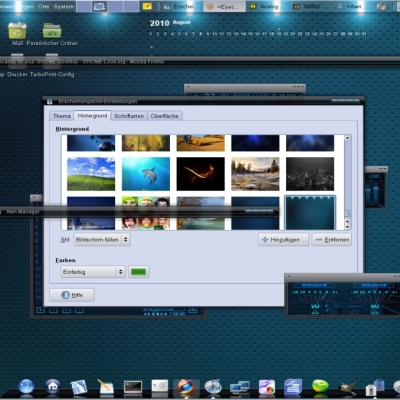Launch the notepad with pencil dock icon
Viewport: 400px width, 400px height.
[x=106, y=387]
